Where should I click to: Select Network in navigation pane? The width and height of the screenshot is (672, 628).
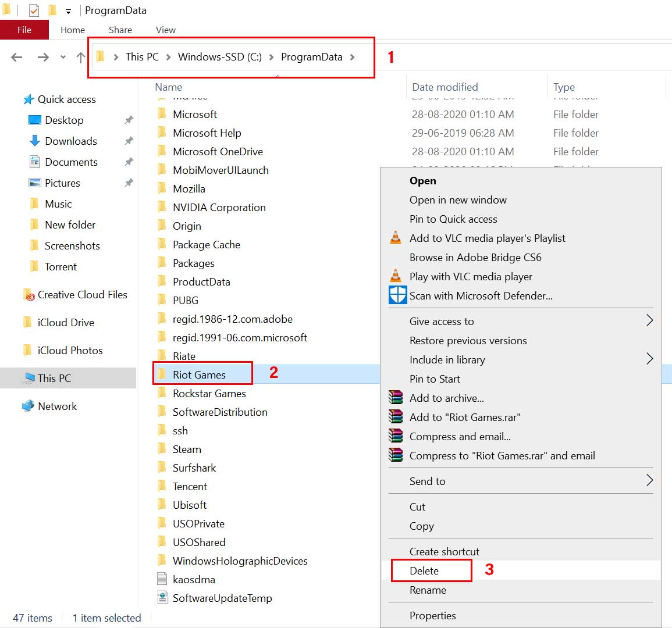pos(58,406)
